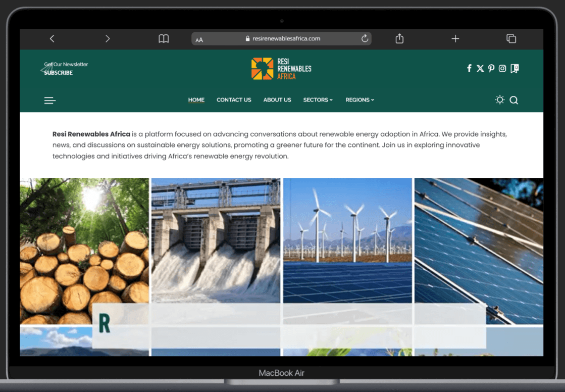Expand the Sectors dropdown menu
This screenshot has height=392, width=565.
pos(318,100)
